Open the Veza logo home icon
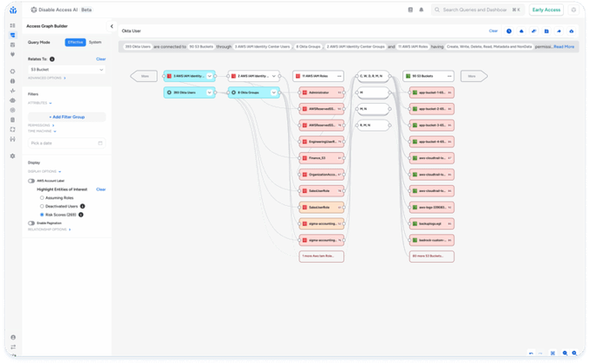Screen dimensions: 590x364 (x=13, y=10)
